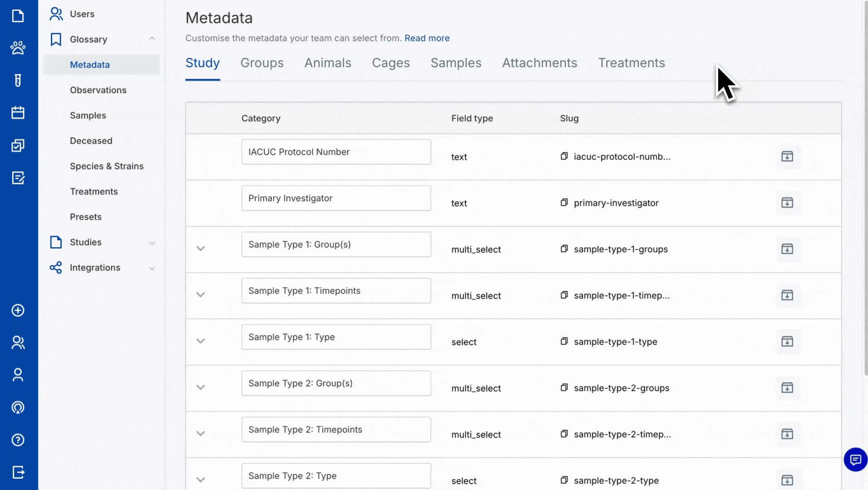Click the logout icon at sidebar bottom

(18, 472)
